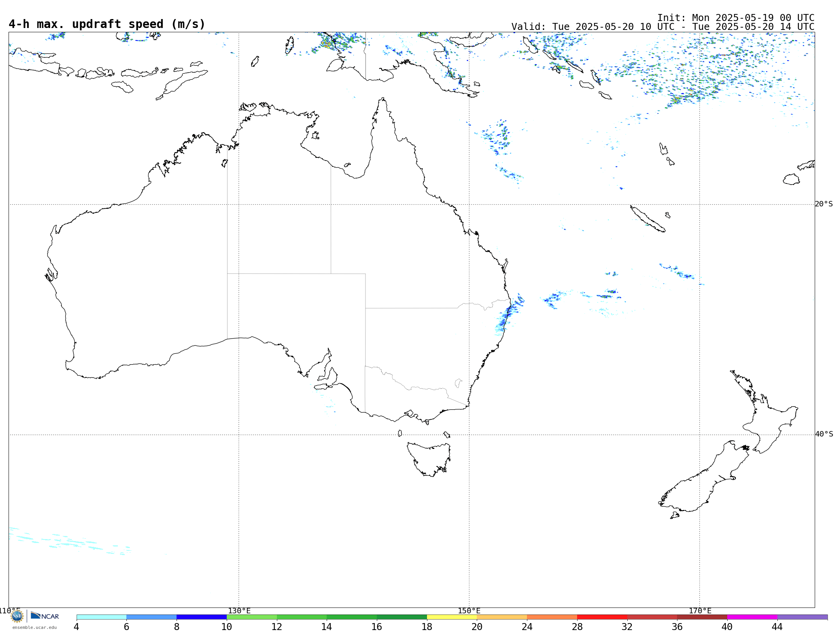This screenshot has height=632, width=840.
Task: Click the magenta 40-44 color swatch
Action: coord(752,617)
